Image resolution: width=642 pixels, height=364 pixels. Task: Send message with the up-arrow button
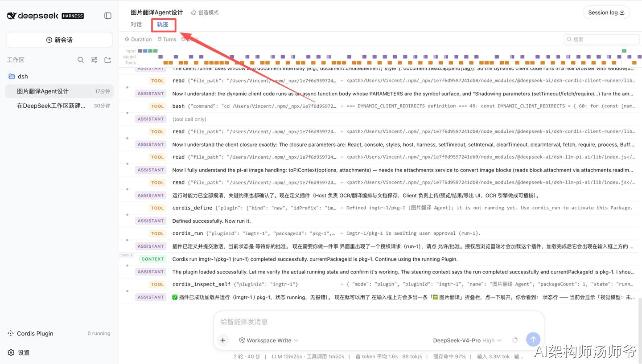pos(533,339)
